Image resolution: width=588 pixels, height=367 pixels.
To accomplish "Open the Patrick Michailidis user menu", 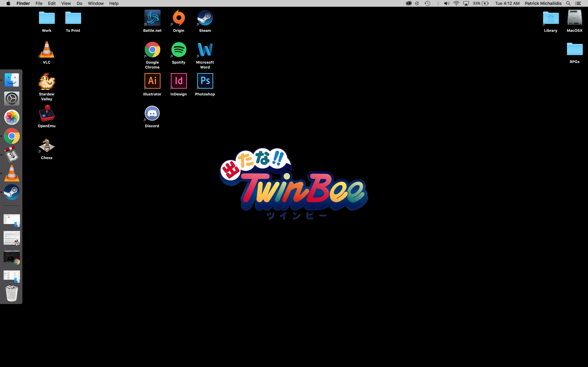I will [x=543, y=3].
